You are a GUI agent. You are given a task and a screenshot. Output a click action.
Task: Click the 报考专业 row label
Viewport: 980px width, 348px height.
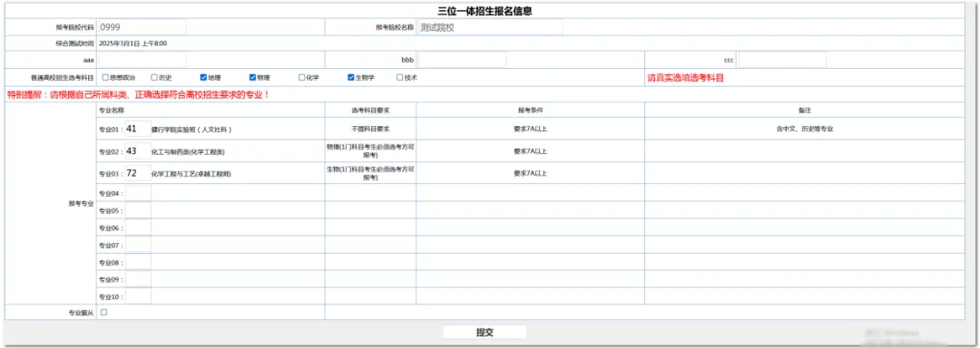click(82, 203)
